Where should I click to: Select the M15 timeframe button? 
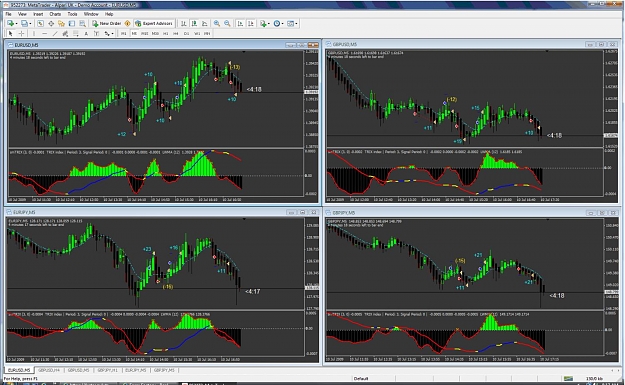144,34
